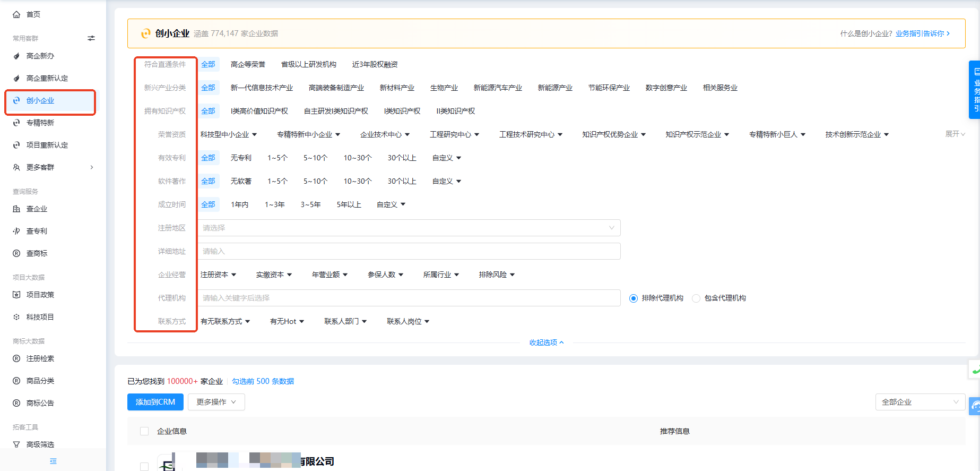Viewport: 980px width, 471px height.
Task: Toggle the sidebar customize icon beside 常用客群
Action: pos(91,38)
